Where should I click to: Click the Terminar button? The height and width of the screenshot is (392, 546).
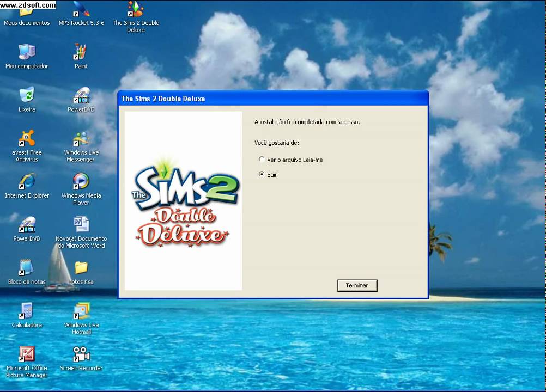357,286
